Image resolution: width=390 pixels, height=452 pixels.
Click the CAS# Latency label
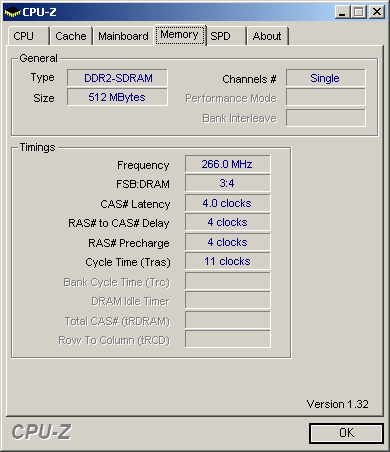pos(135,204)
